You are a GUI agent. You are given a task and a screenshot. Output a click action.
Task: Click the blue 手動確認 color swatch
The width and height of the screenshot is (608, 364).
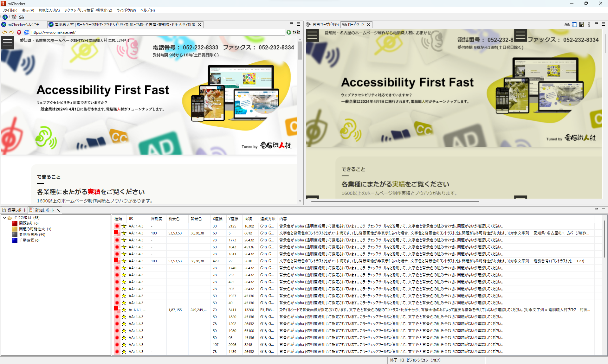pos(15,240)
